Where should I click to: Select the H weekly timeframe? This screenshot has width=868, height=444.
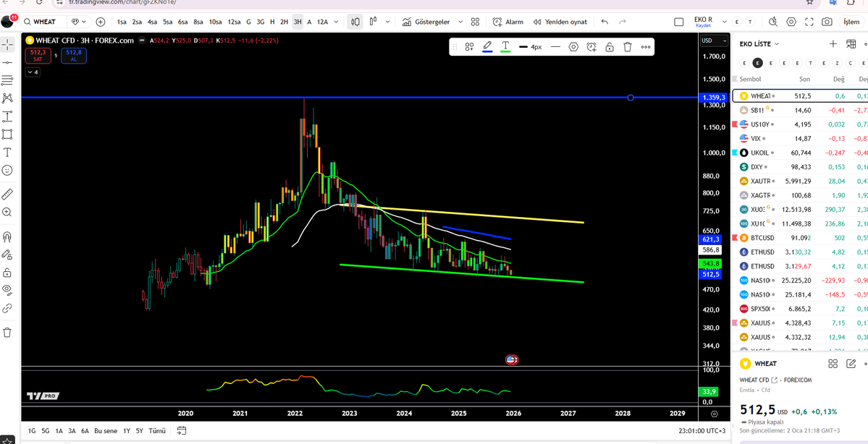click(272, 22)
